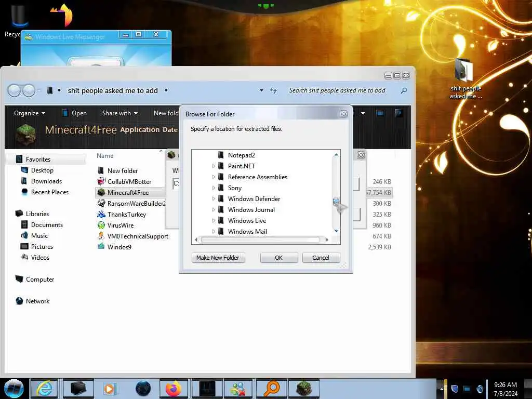The height and width of the screenshot is (399, 532).
Task: Open the Videos library
Action: (40, 257)
